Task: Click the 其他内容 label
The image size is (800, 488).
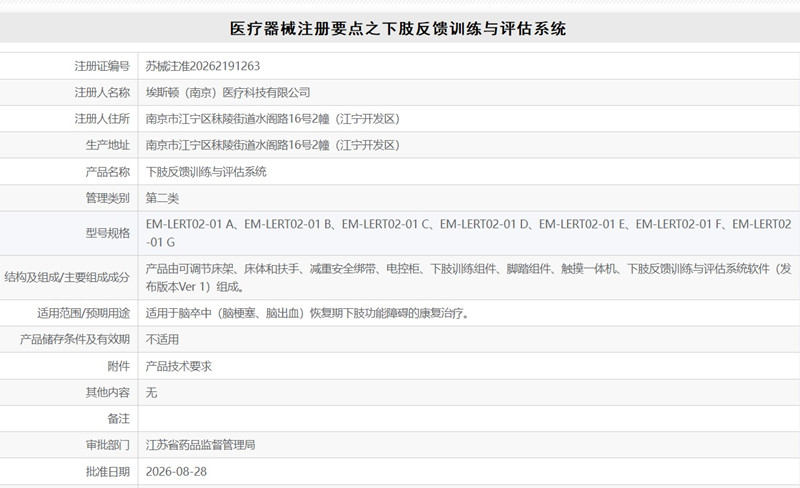Action: tap(108, 393)
